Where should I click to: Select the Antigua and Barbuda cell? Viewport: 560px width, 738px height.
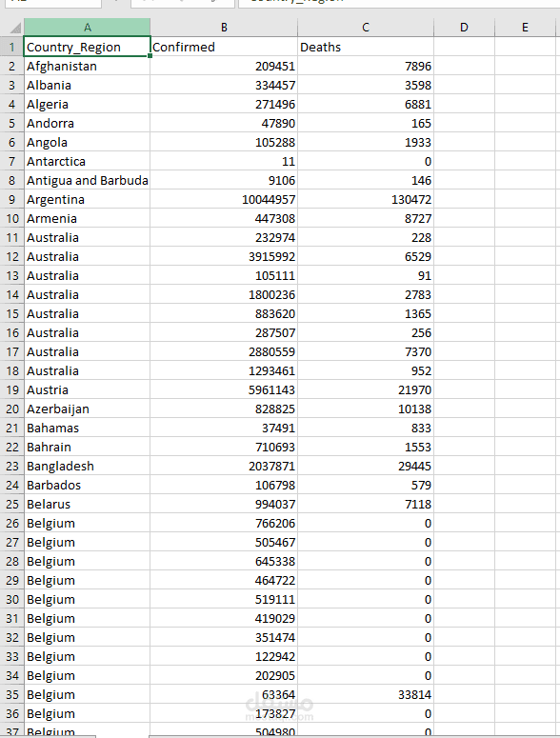click(x=87, y=180)
